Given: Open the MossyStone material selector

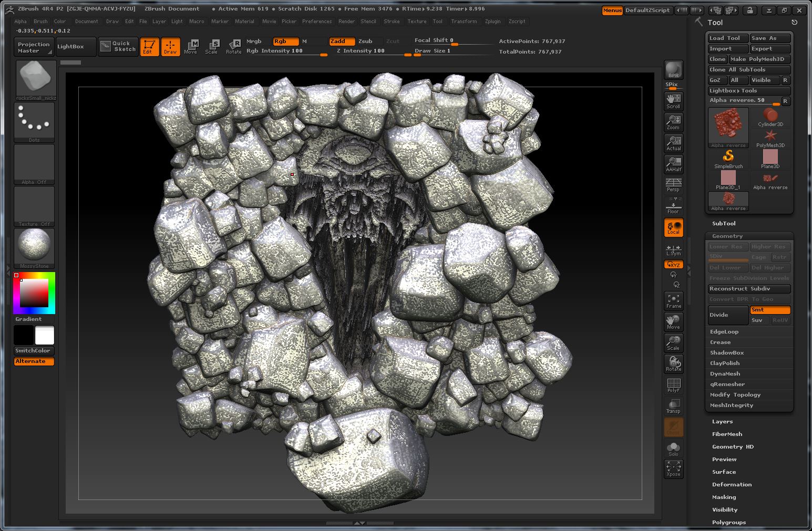Looking at the screenshot, I should [x=35, y=248].
